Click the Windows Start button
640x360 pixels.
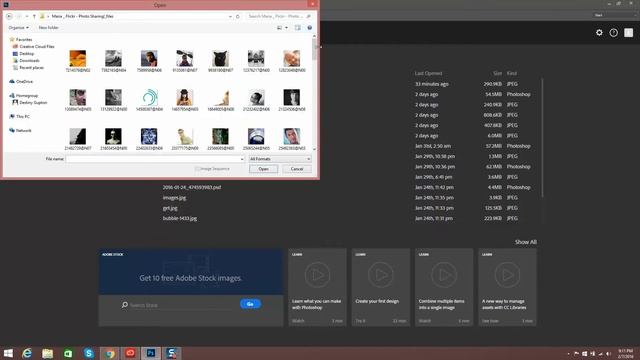tap(8, 353)
